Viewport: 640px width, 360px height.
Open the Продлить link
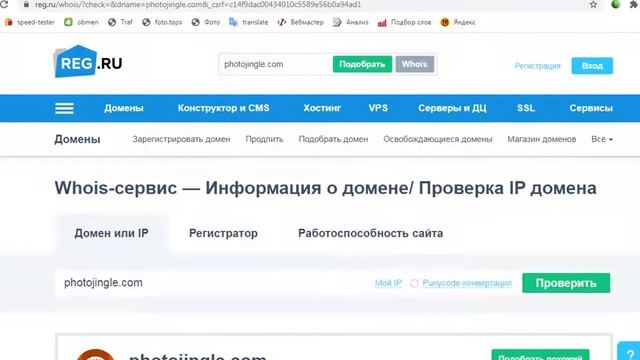pos(264,139)
